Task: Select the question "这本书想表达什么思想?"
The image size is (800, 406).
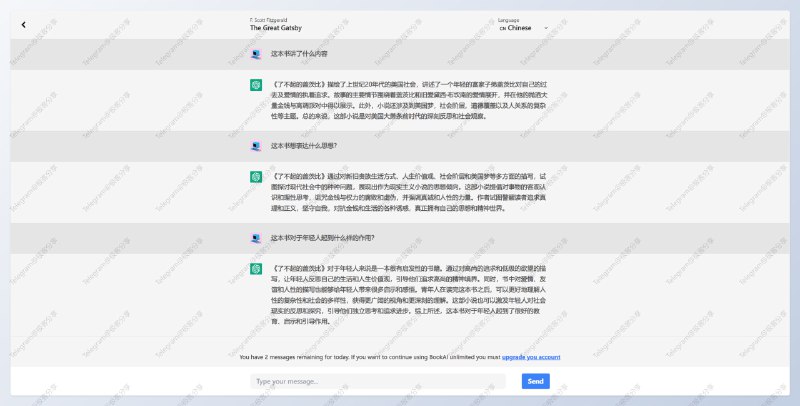Action: point(304,146)
